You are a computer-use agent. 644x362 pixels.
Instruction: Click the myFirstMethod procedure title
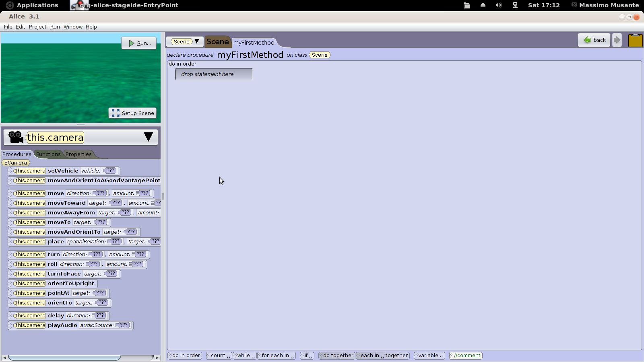tap(250, 55)
